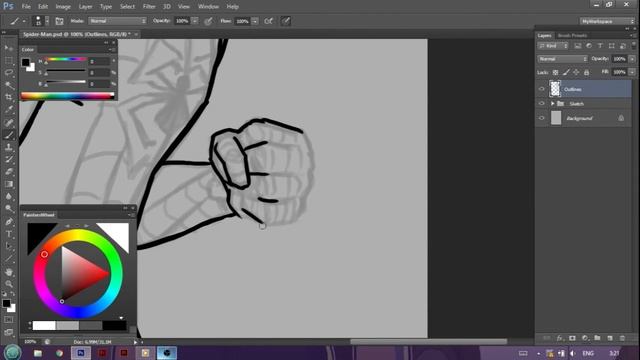Select the Eraser tool
The image size is (640, 360).
tap(9, 172)
